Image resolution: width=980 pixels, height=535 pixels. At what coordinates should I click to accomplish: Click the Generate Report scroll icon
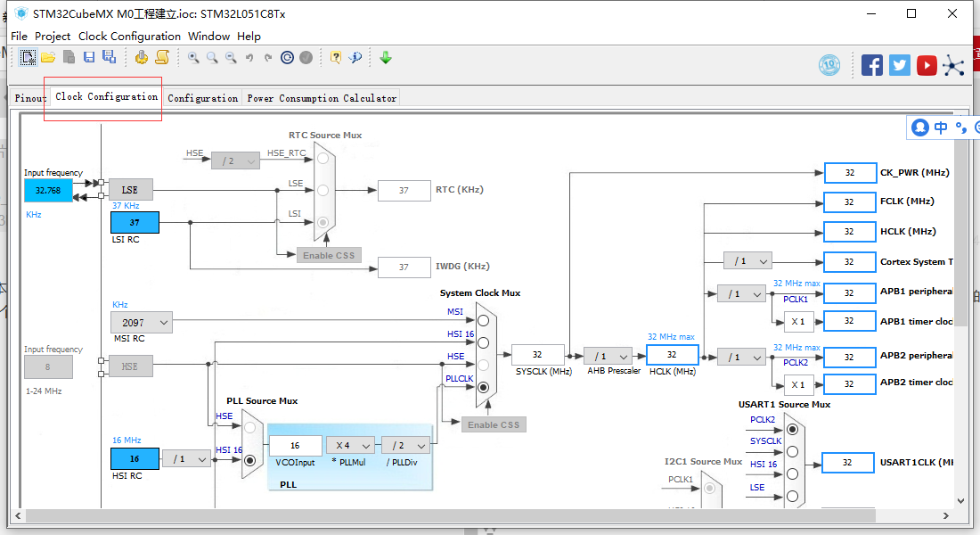162,58
